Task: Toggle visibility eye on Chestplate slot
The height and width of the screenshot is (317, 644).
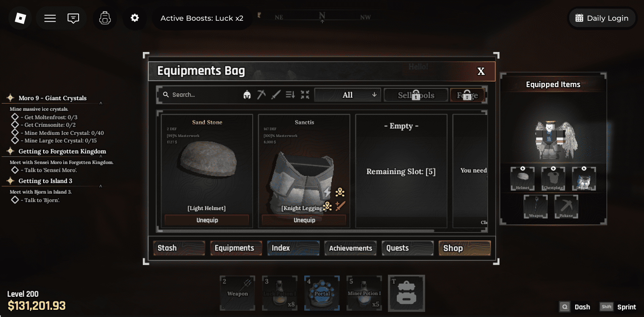Action: tap(553, 169)
